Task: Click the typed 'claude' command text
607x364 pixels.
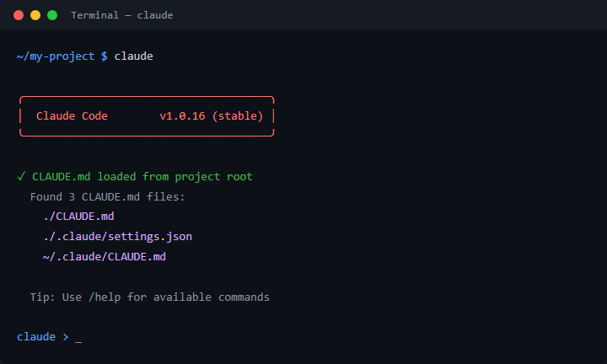Action: click(133, 56)
